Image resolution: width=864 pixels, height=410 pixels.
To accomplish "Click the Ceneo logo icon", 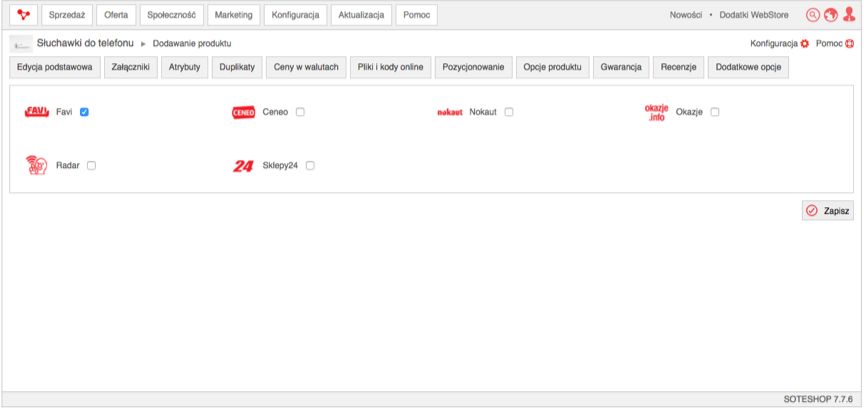I will coord(244,112).
